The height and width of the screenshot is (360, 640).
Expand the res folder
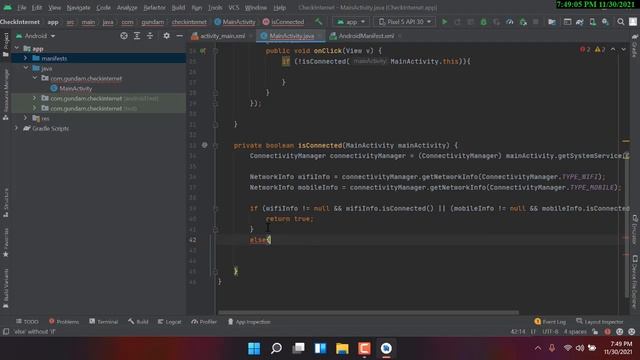(x=26, y=118)
